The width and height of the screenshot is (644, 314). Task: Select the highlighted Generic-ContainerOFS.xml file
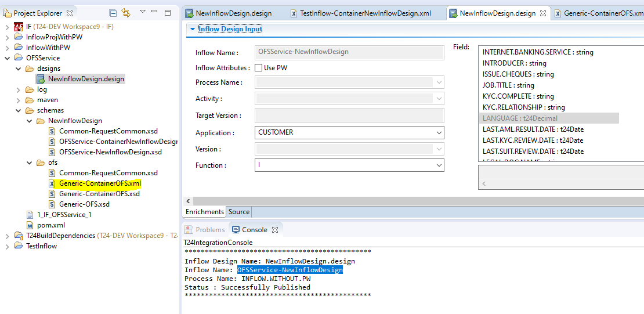[x=99, y=183]
